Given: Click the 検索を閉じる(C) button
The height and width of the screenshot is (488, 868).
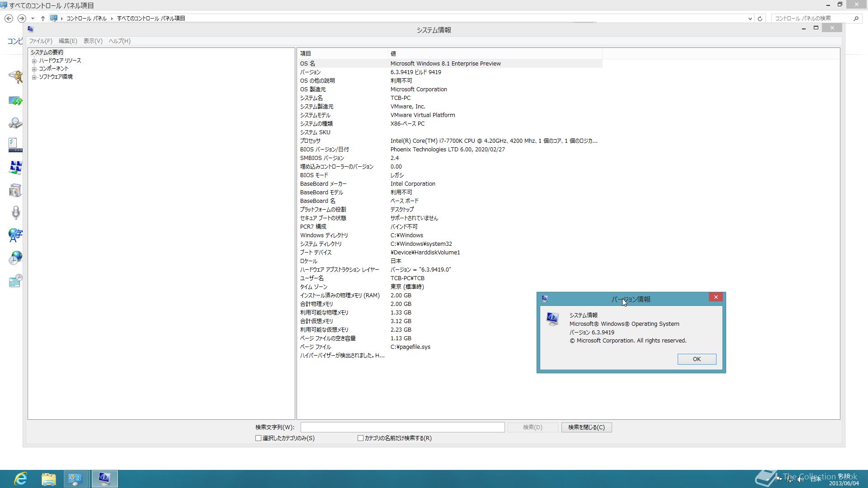Looking at the screenshot, I should point(586,427).
